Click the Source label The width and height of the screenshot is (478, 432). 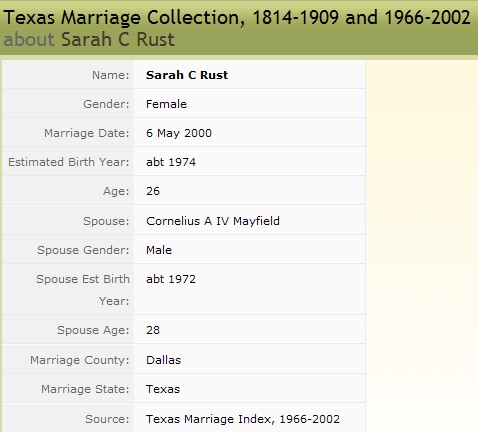coord(107,419)
